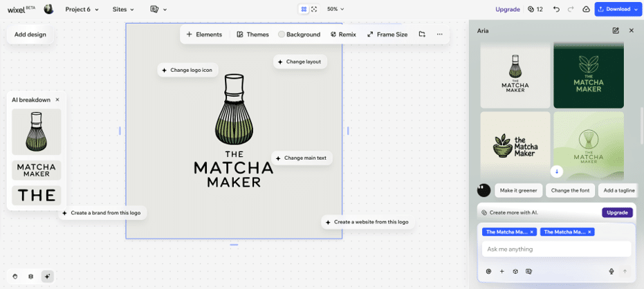The height and width of the screenshot is (289, 644).
Task: Expand the Download options arrow
Action: click(638, 9)
